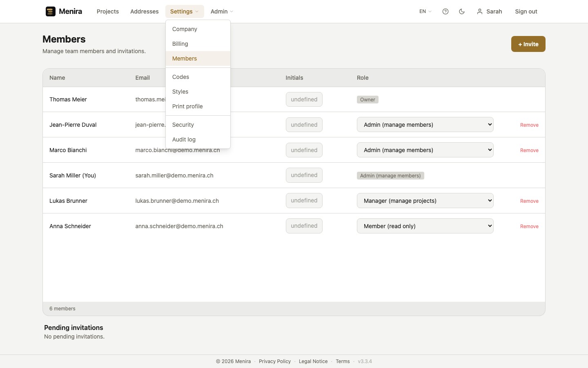Open Security settings menu entry
Screen dimensions: 588x368
(x=198, y=125)
